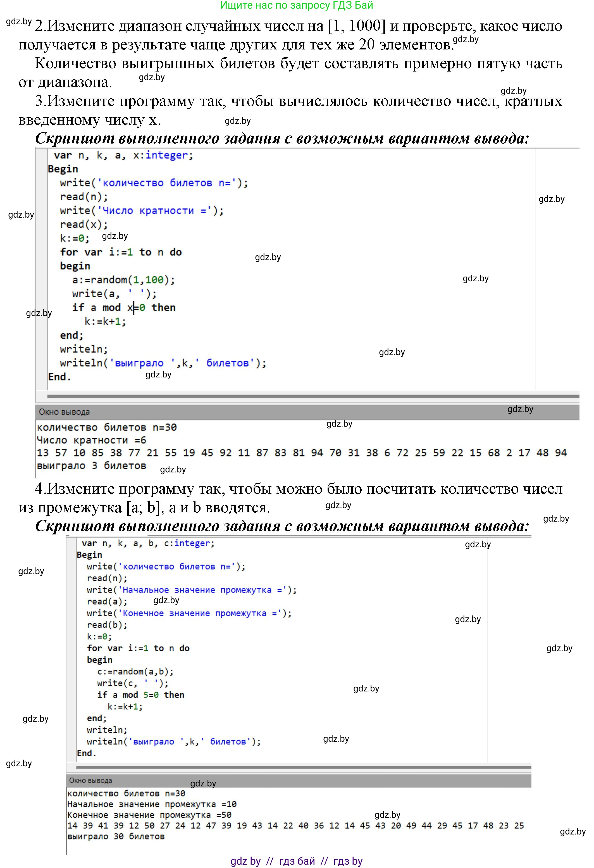Viewport: 594px width, 868px height.
Task: Click the 'for var i:=1 to n do' line in first editor
Action: tap(121, 252)
